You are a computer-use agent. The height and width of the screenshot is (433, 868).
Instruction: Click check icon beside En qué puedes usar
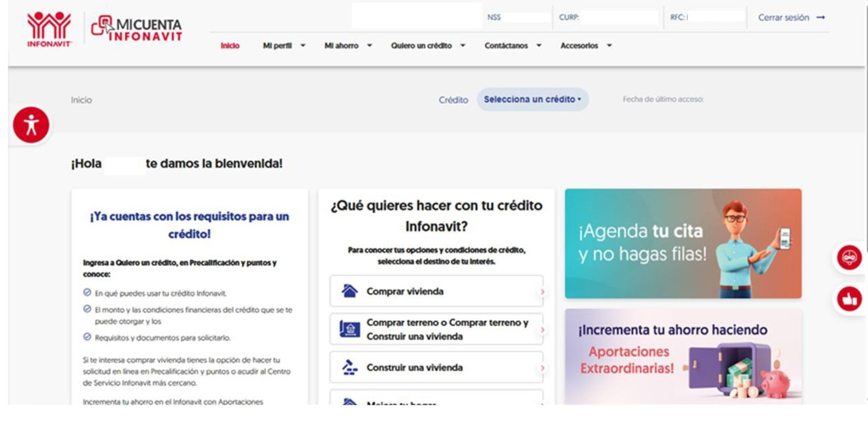tap(87, 293)
